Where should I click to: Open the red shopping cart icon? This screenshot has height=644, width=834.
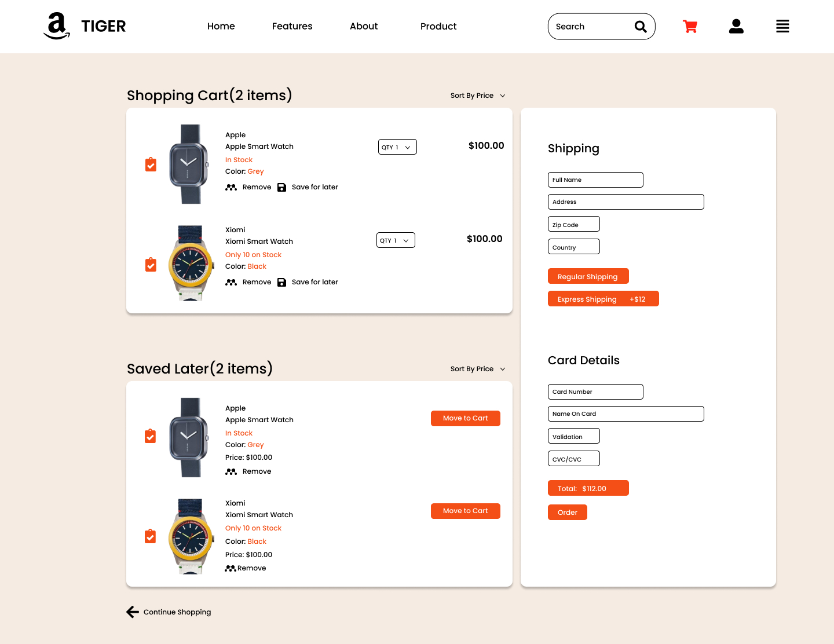coord(690,26)
